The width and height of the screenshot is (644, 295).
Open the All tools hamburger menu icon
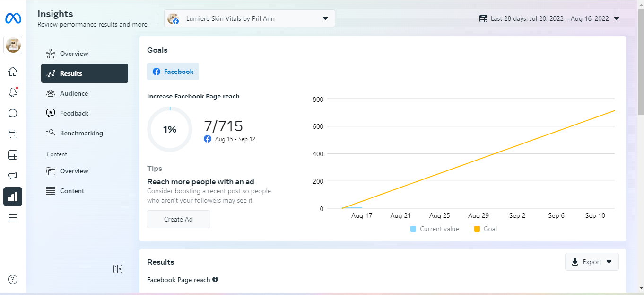tap(13, 217)
